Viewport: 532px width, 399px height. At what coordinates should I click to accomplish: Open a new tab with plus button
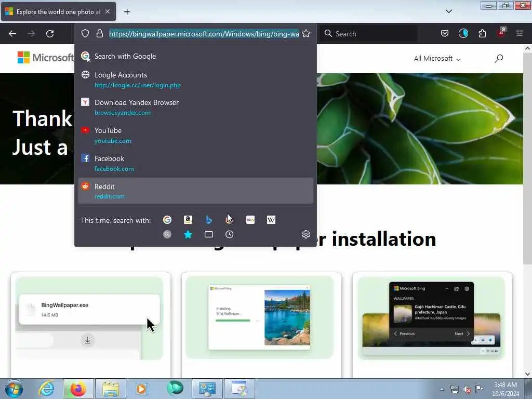pos(127,12)
